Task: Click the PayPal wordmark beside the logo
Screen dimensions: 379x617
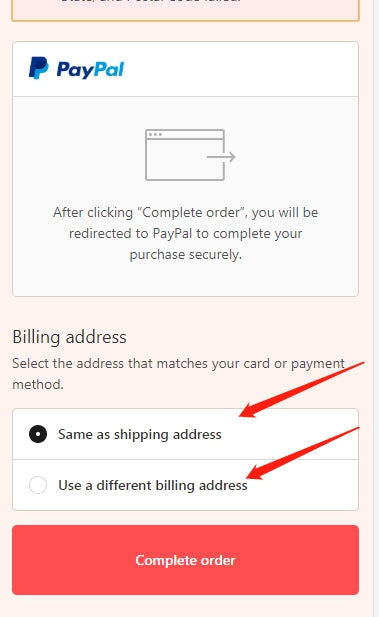Action: (90, 70)
